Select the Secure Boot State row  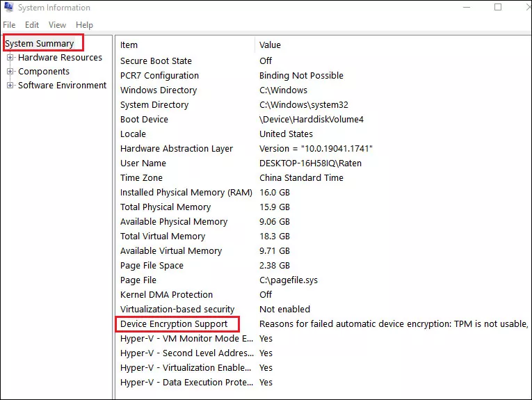pos(324,61)
